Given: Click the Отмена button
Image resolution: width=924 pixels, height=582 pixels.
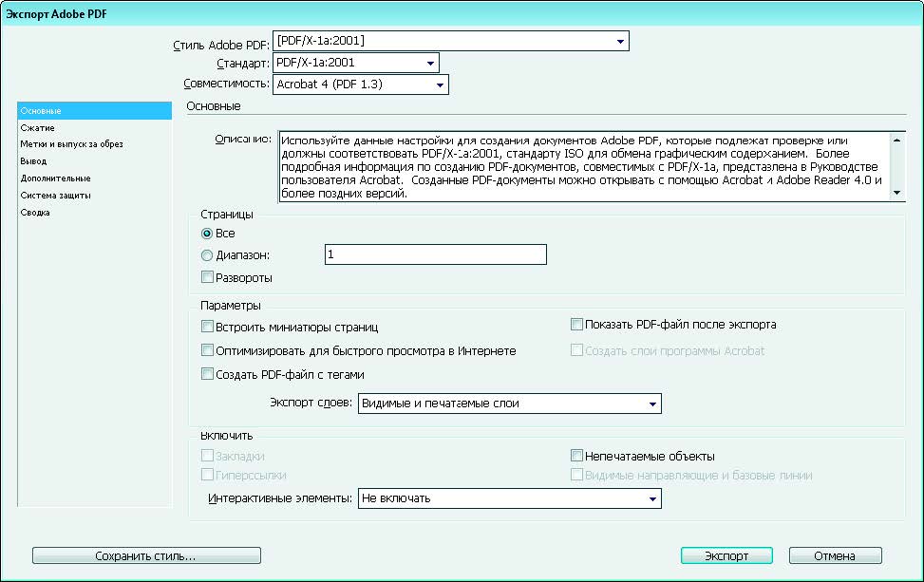Looking at the screenshot, I should 835,555.
